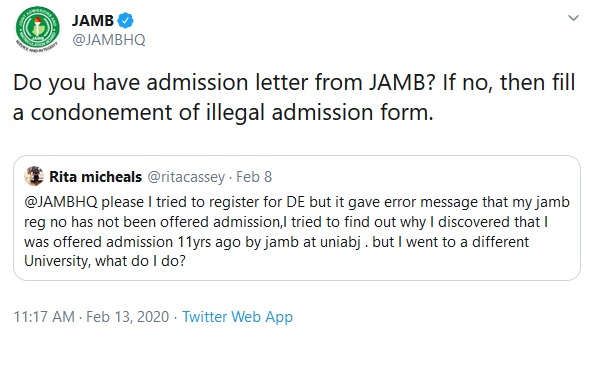Visit the @JAMBHQ handle under the name
Screen dimensions: 592x370
109,40
